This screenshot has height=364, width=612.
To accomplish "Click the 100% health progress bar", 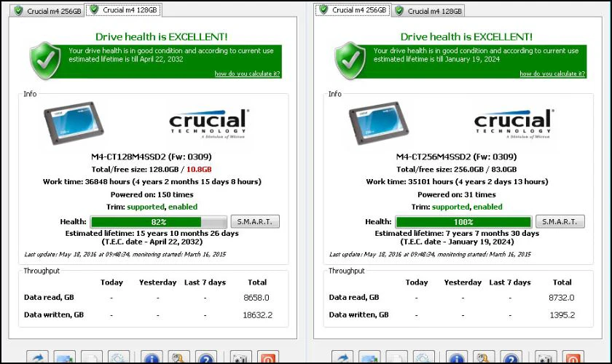I will tap(463, 222).
